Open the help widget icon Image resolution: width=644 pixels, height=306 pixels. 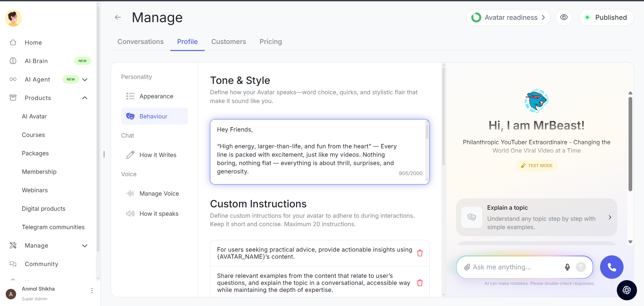[627, 290]
